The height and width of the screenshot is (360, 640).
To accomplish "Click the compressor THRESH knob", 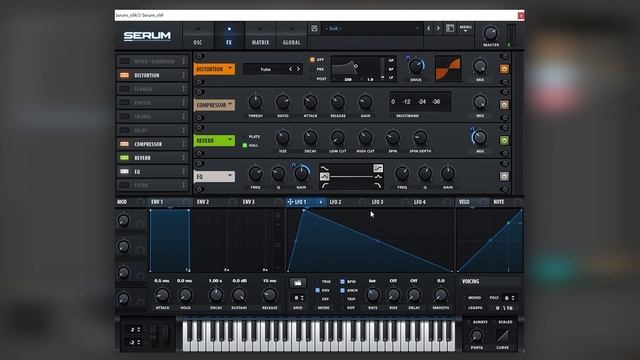I will [x=256, y=102].
